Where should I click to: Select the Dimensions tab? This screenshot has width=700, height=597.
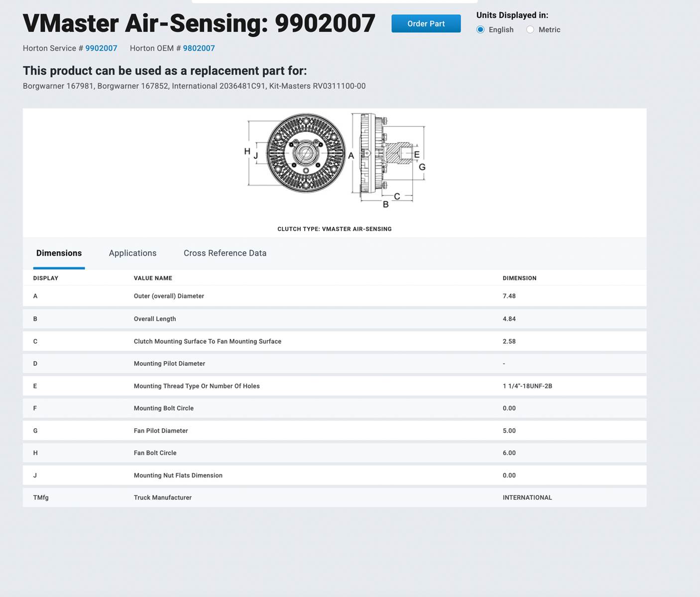pos(59,253)
